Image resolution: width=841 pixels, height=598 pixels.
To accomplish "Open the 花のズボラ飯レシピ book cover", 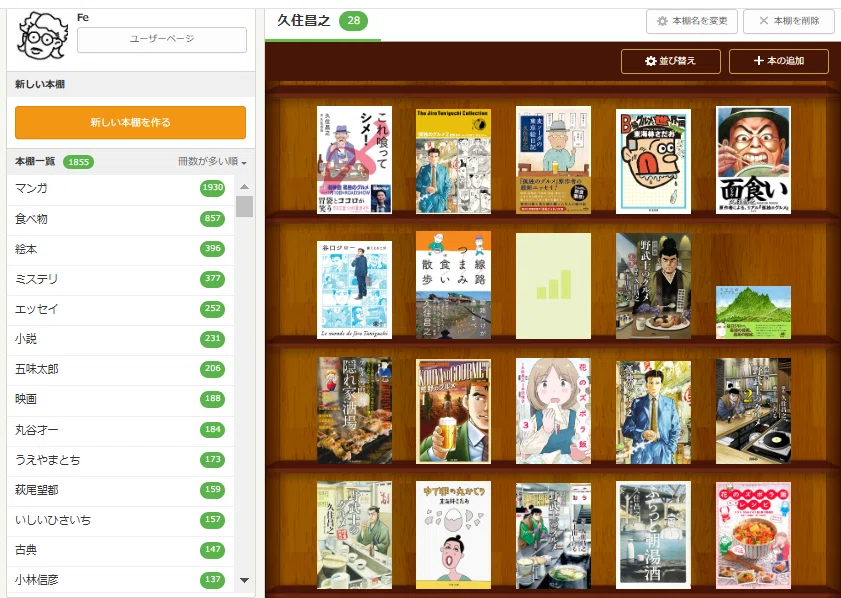I will [x=753, y=535].
